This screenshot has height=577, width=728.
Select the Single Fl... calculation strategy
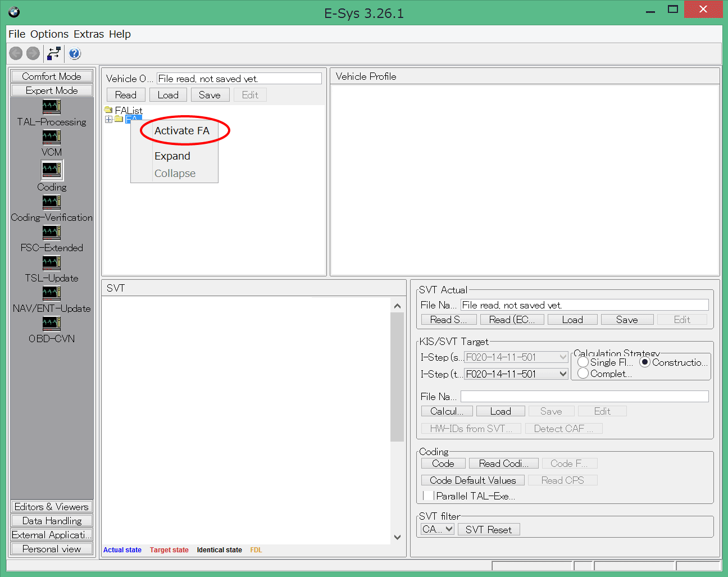583,362
